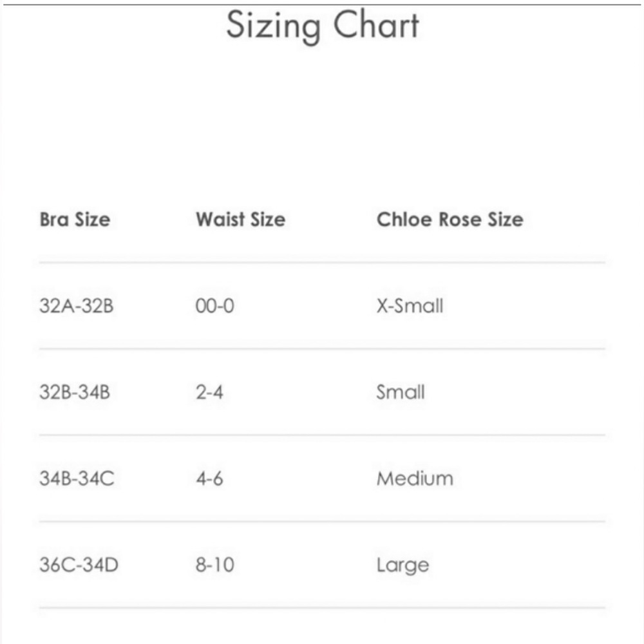Click the Sizing Chart title
The image size is (644, 644).
(x=322, y=27)
